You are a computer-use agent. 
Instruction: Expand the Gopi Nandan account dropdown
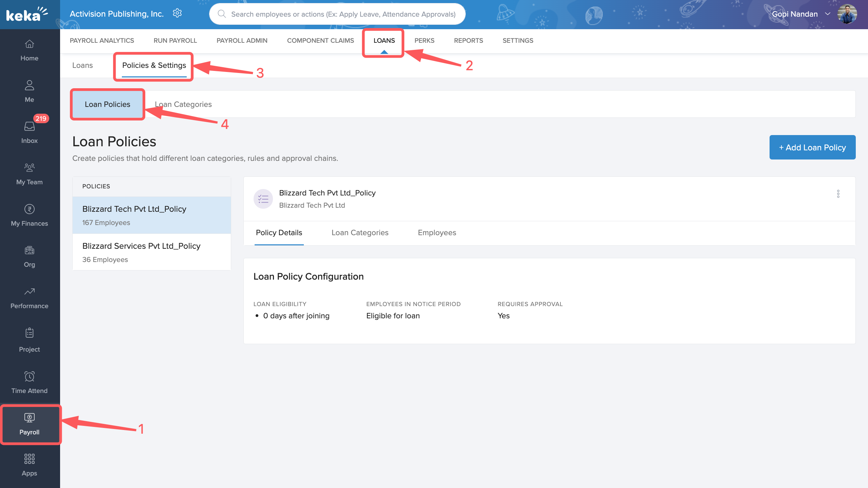tap(828, 14)
